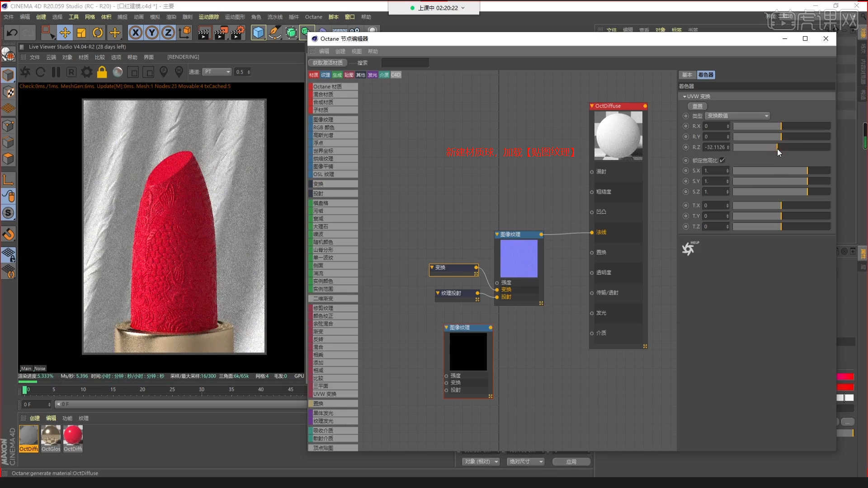Collapse the black 图像纹理 node
This screenshot has height=488, width=868.
446,328
